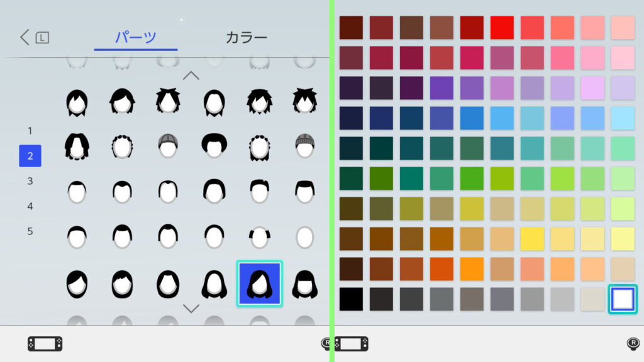
Task: Open hairstyle page 3
Action: coord(30,181)
